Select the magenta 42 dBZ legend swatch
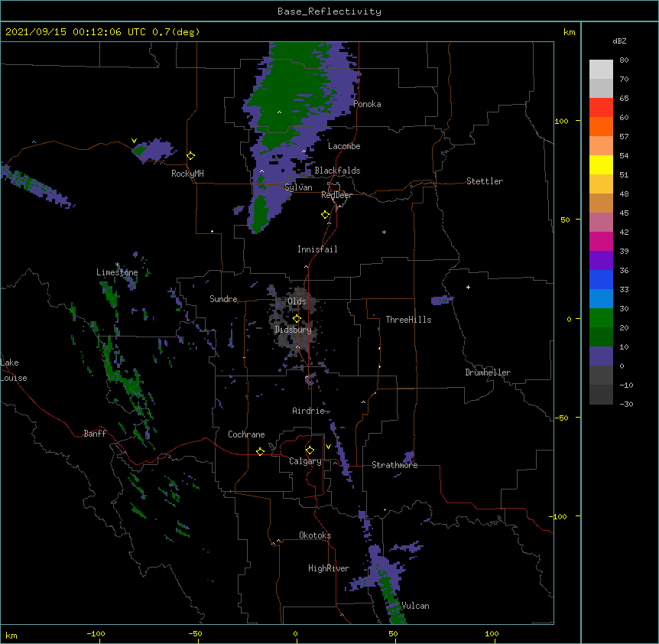The image size is (659, 644). 601,241
